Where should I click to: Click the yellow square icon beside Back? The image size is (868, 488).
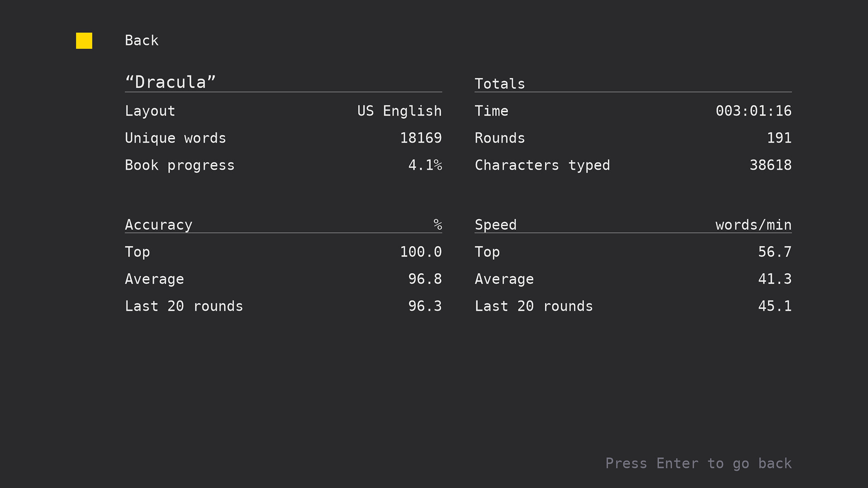pyautogui.click(x=84, y=41)
